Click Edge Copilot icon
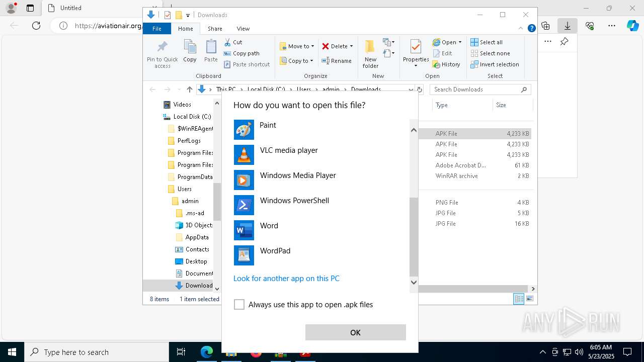 (632, 26)
